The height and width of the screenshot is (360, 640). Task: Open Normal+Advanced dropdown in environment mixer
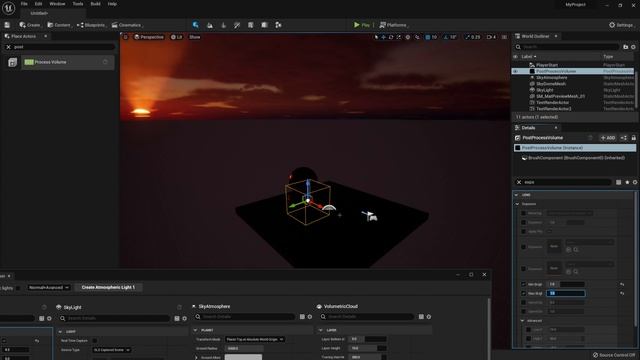coord(49,287)
